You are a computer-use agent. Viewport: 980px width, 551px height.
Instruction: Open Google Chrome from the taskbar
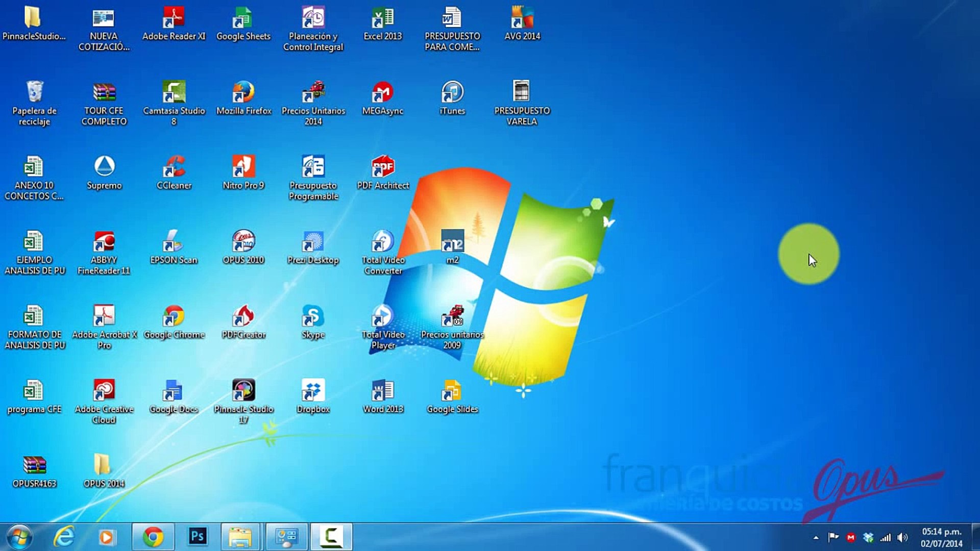(153, 537)
